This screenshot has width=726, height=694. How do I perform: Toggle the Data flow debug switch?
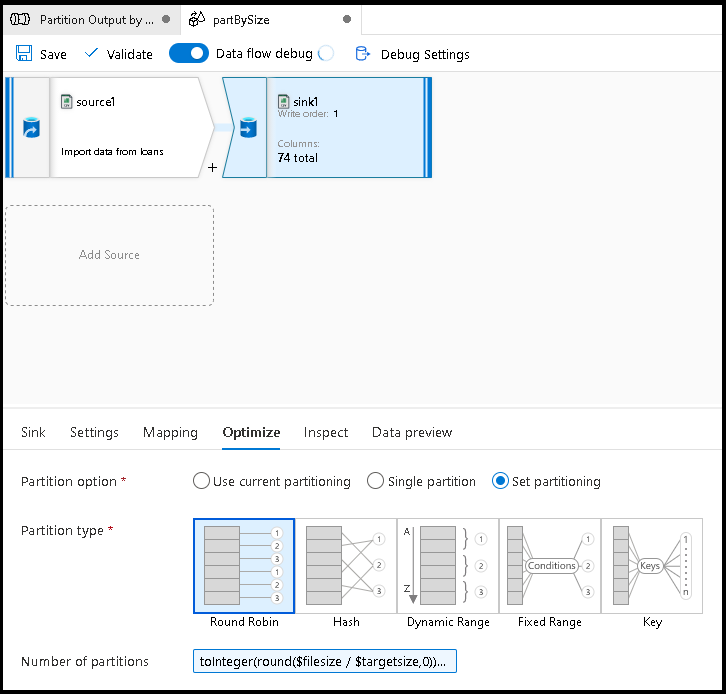(x=189, y=54)
